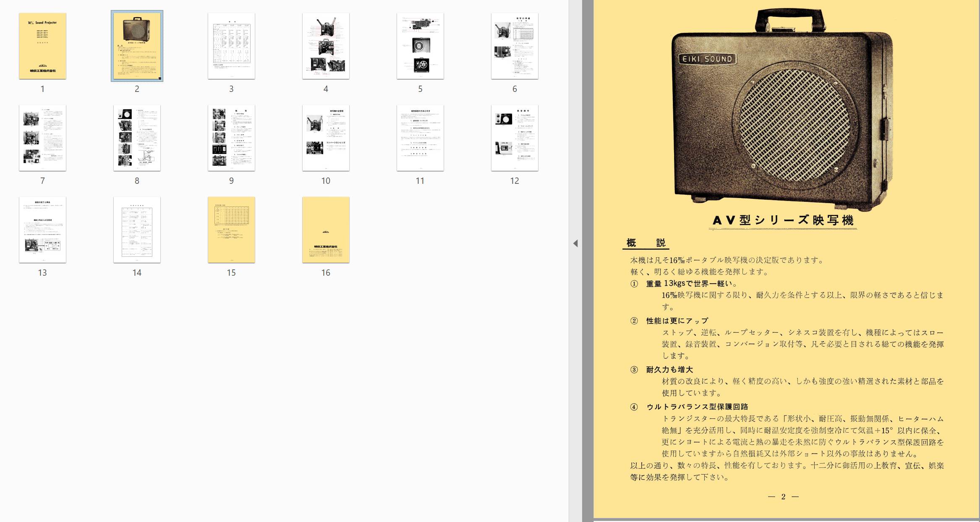This screenshot has height=522, width=980.
Task: Open text-only page 11 thumbnail
Action: pyautogui.click(x=420, y=138)
